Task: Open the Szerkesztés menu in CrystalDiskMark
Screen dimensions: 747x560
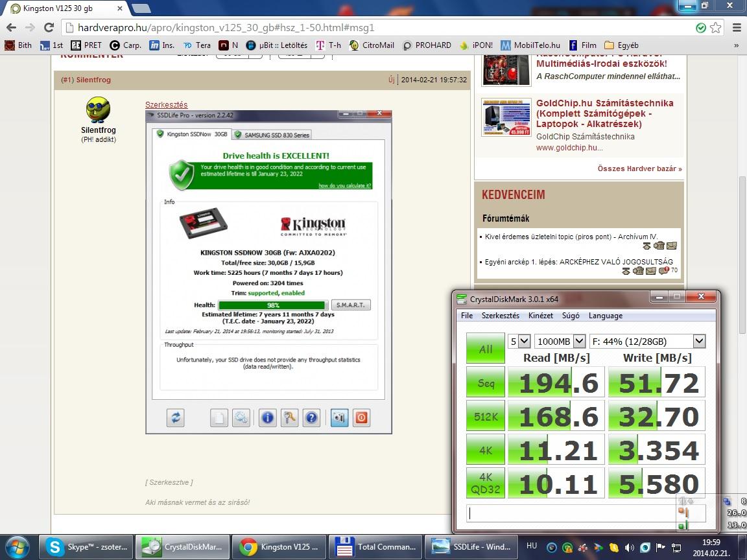Action: [500, 316]
